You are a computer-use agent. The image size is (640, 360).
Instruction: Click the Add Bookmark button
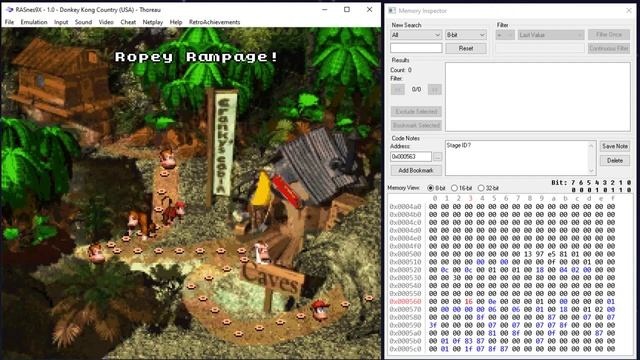coord(416,170)
